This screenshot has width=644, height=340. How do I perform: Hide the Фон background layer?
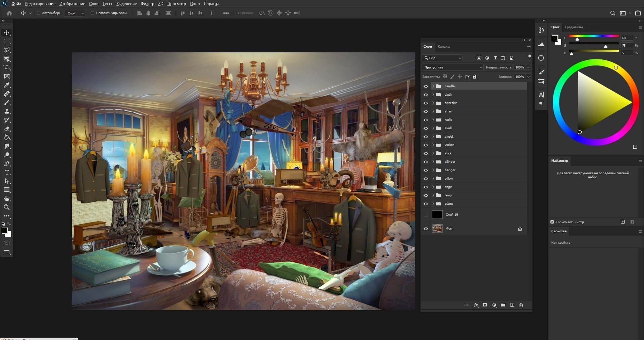point(426,229)
